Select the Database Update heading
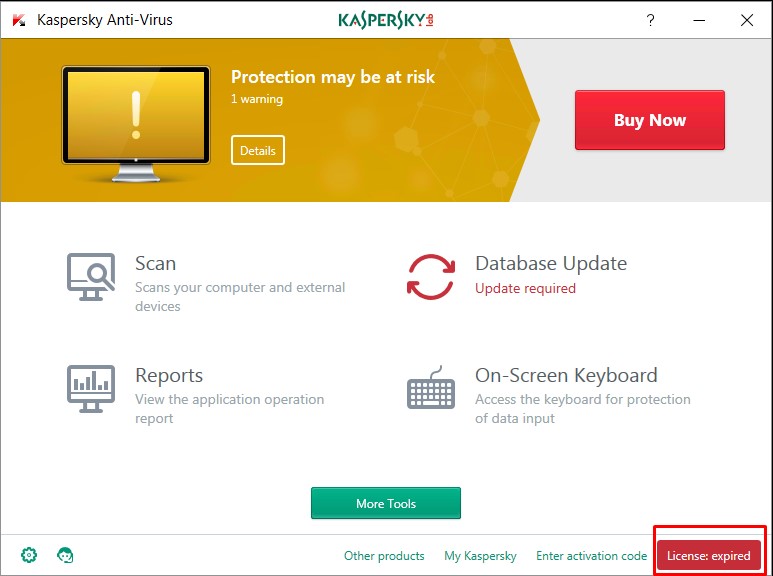 (551, 263)
